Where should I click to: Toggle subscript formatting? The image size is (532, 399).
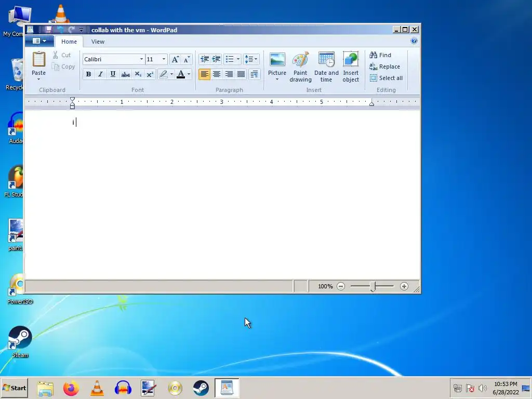click(138, 74)
